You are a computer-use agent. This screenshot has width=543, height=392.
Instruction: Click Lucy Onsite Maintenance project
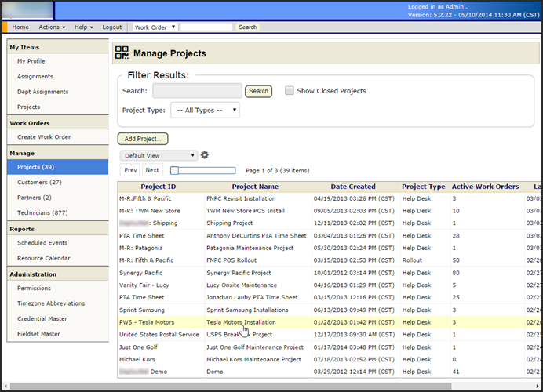(242, 285)
